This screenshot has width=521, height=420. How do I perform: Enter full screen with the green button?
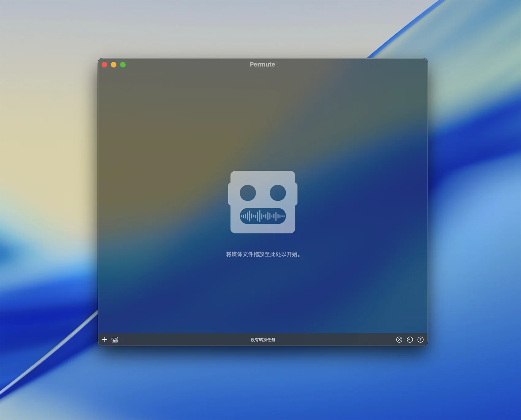(x=123, y=65)
